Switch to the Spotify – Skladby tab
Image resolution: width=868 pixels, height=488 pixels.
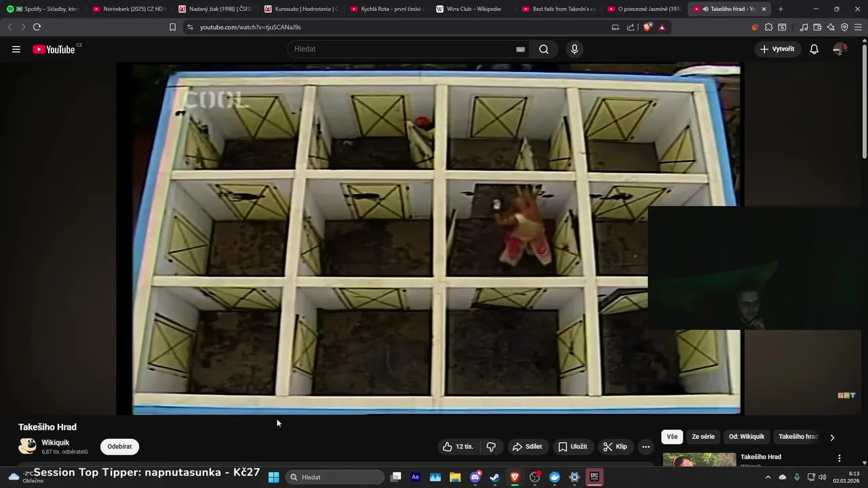pos(43,9)
